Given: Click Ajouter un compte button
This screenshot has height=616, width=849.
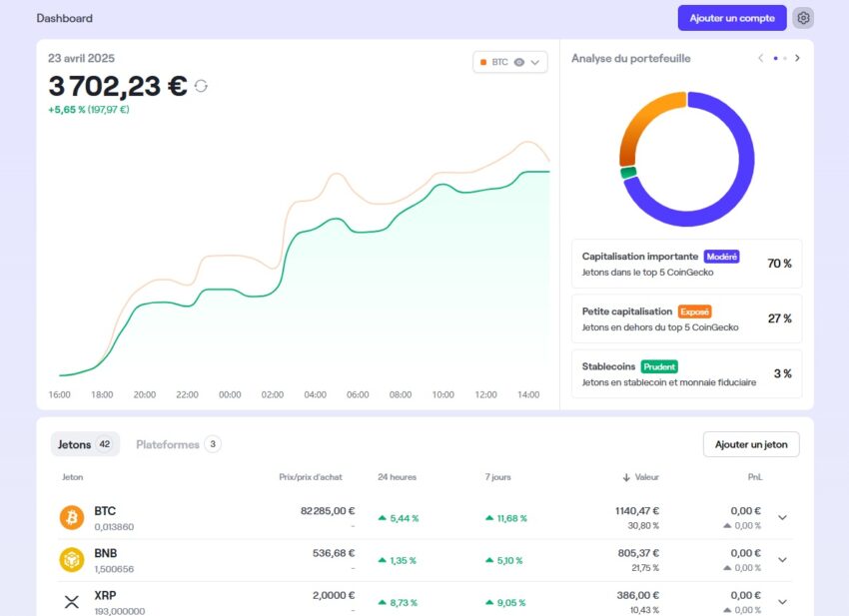Looking at the screenshot, I should tap(732, 18).
